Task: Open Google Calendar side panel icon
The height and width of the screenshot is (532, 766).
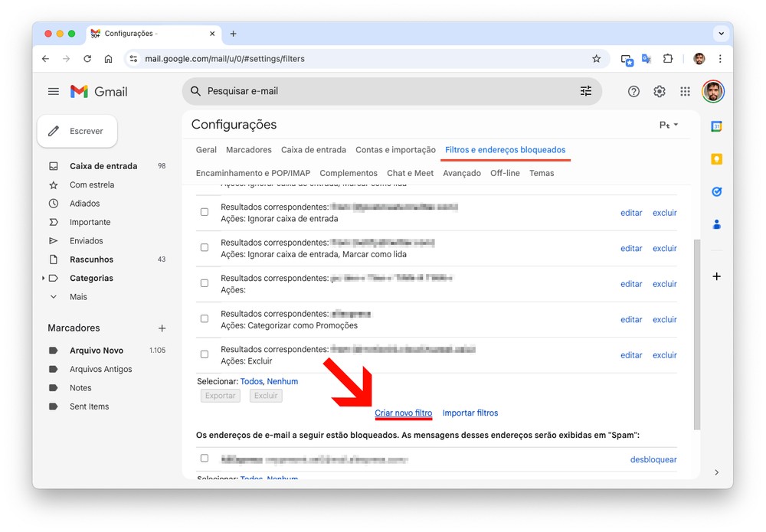Action: (716, 126)
